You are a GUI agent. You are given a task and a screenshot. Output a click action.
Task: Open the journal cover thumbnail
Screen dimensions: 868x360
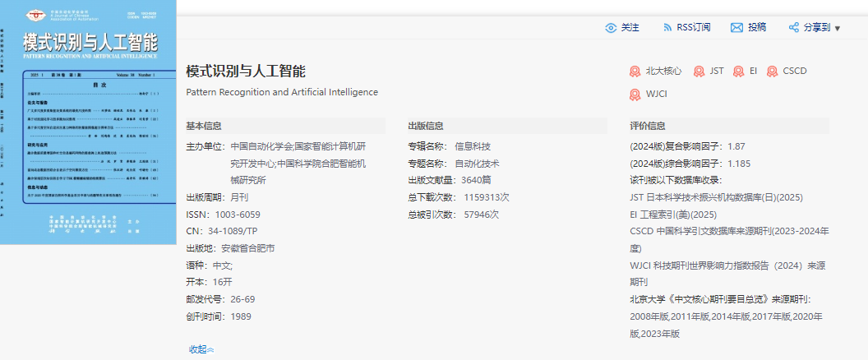pyautogui.click(x=88, y=122)
